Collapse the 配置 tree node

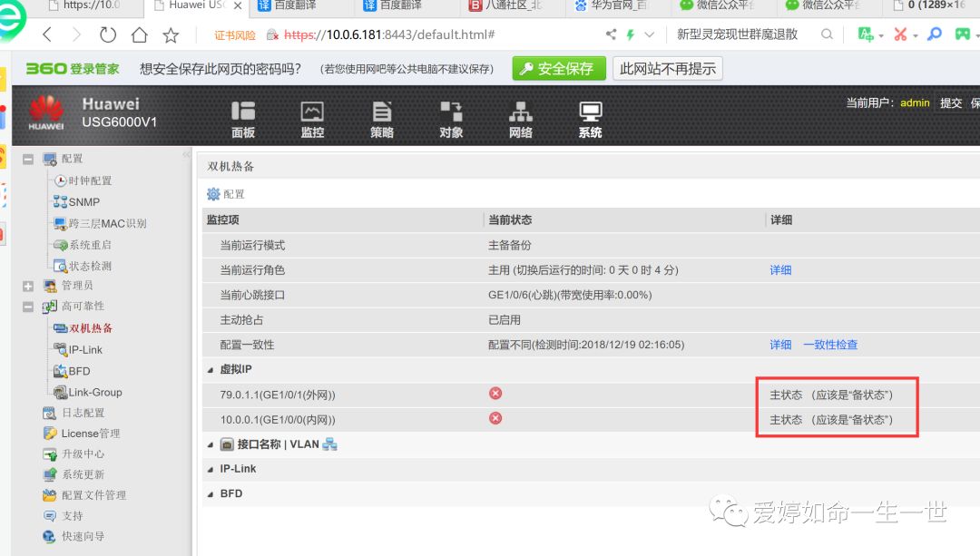pos(28,160)
